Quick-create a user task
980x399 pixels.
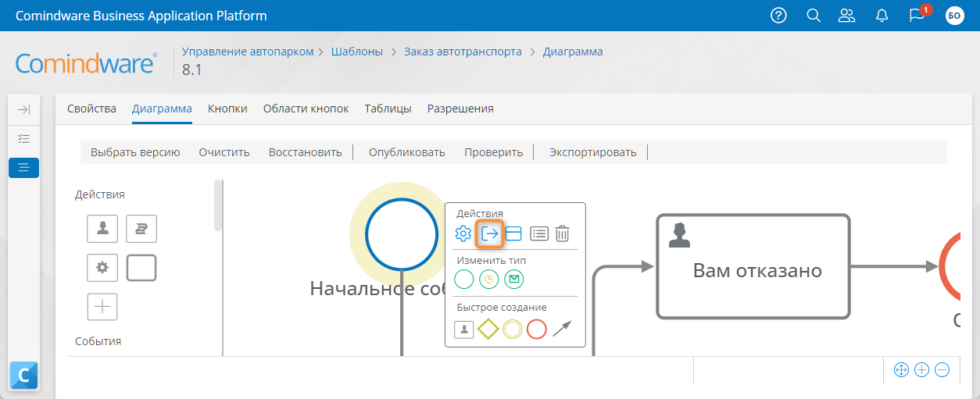point(464,330)
